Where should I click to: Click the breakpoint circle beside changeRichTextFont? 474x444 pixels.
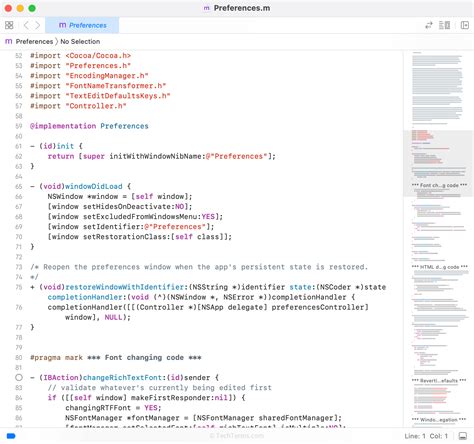click(x=19, y=377)
